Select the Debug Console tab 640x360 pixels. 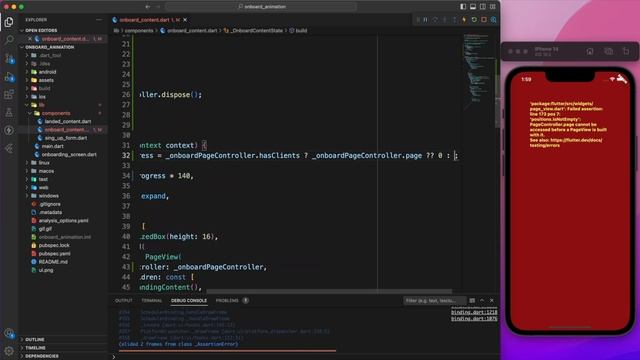[189, 300]
